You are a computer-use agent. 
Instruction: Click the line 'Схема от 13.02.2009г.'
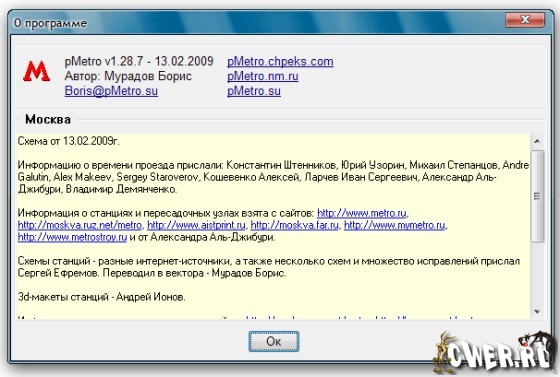click(69, 141)
